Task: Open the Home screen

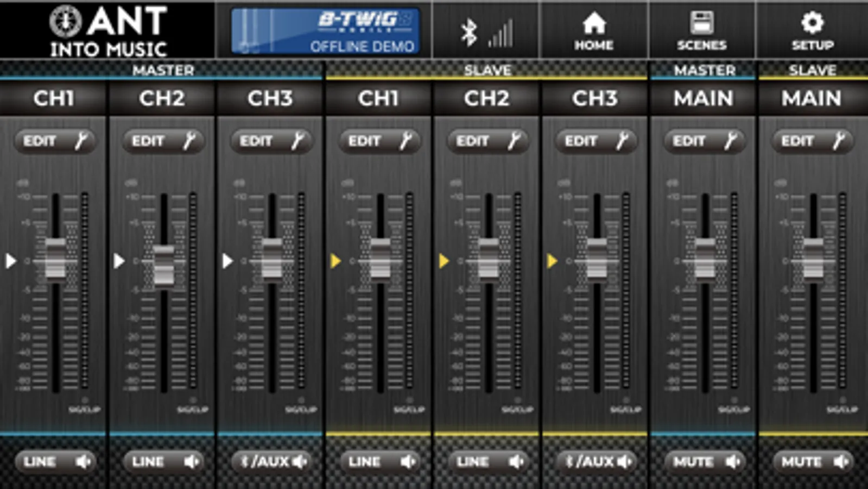Action: 594,30
